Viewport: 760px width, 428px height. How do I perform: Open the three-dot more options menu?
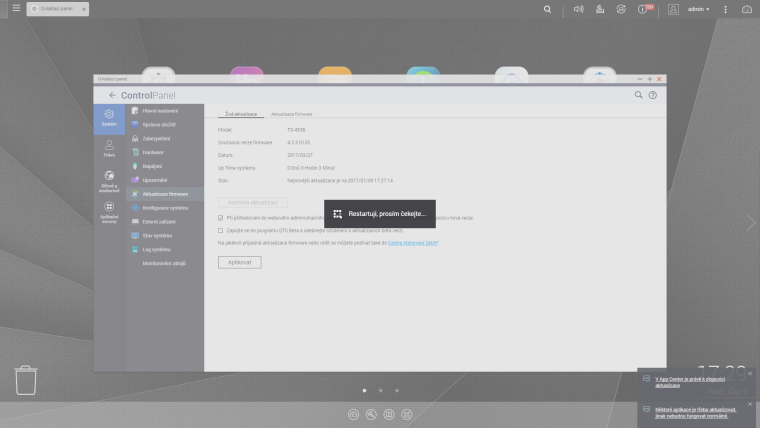[x=726, y=9]
